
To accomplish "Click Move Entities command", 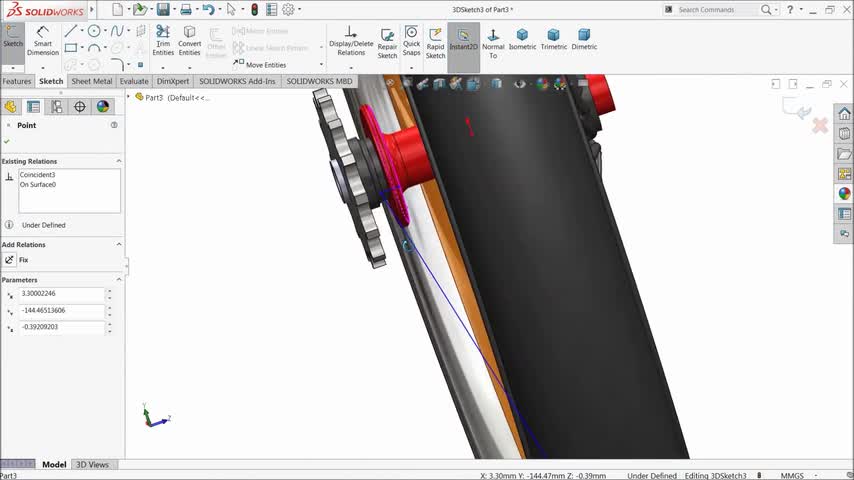I will pos(259,64).
